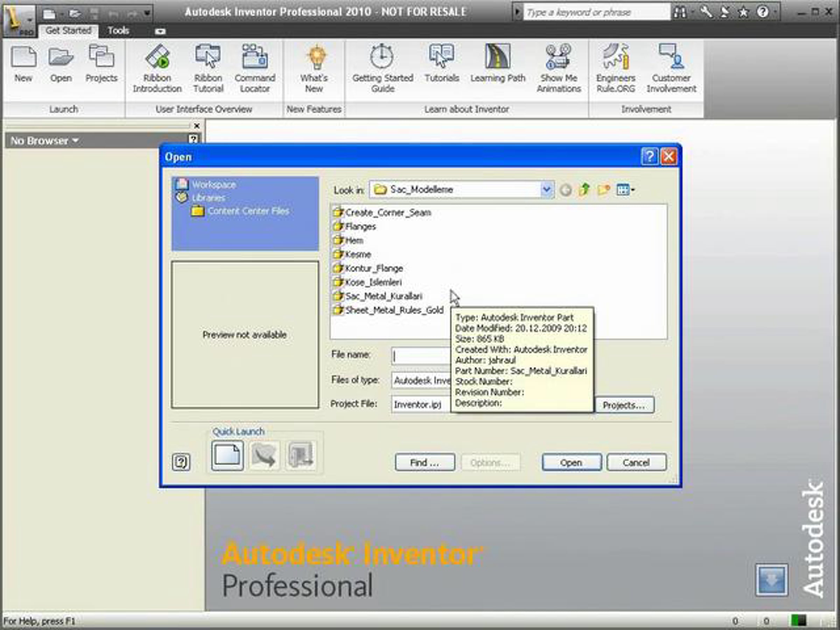Screen dimensions: 840x630
Task: Click the keyword search field in the title bar
Action: click(597, 12)
